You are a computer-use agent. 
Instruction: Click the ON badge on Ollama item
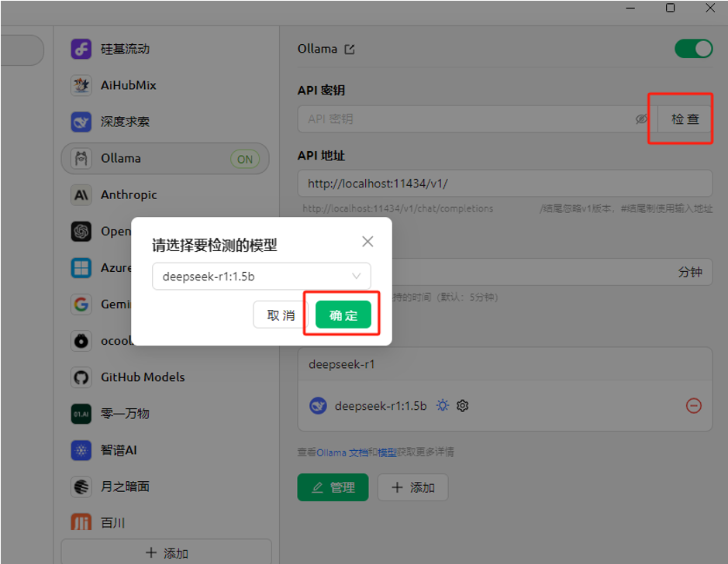[x=245, y=159]
